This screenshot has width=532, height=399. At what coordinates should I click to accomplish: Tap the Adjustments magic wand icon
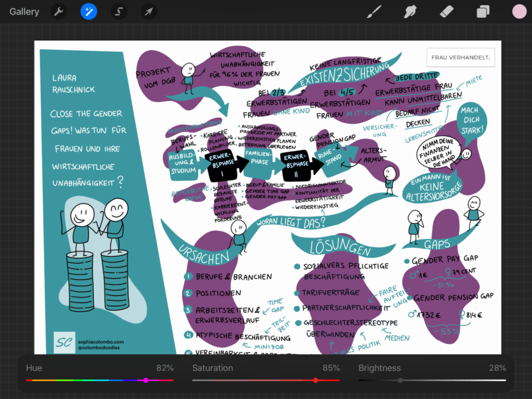(x=89, y=12)
